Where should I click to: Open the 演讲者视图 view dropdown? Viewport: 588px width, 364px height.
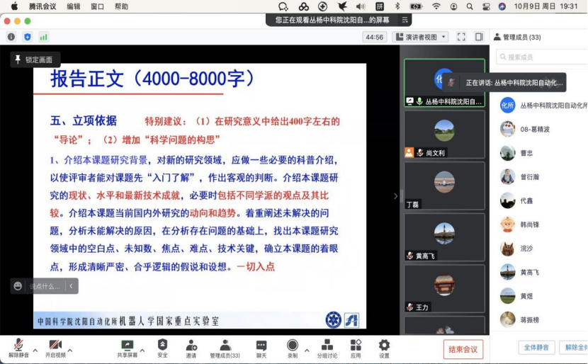pyautogui.click(x=421, y=37)
